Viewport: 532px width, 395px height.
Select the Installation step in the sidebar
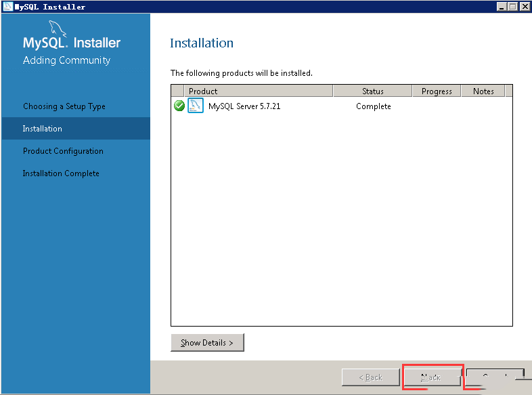[x=76, y=128]
